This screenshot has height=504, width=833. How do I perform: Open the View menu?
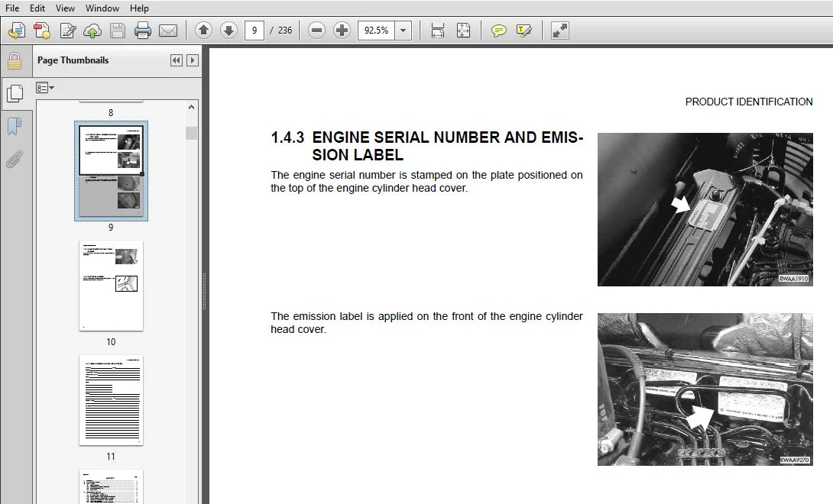pyautogui.click(x=65, y=8)
